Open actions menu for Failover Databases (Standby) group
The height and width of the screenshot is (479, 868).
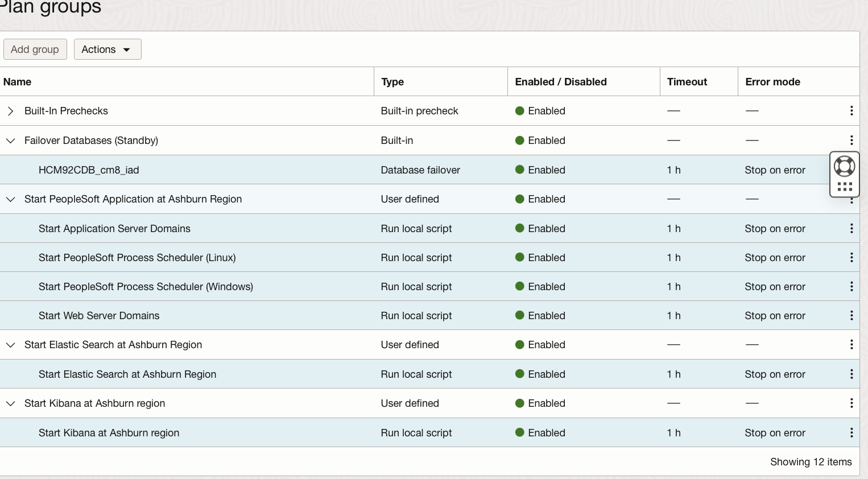click(851, 140)
